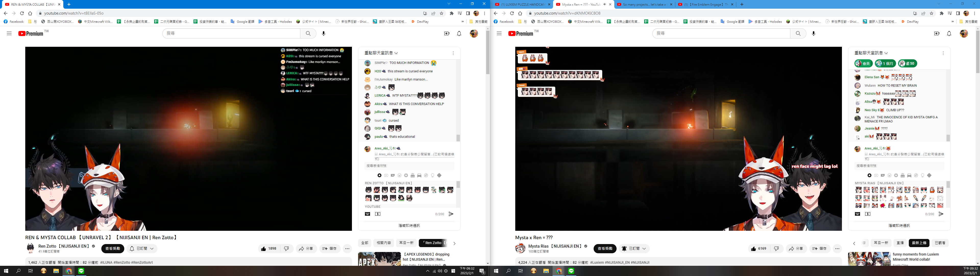Open chat options menu in Ren's chat
Image resolution: width=980 pixels, height=276 pixels.
click(x=453, y=53)
